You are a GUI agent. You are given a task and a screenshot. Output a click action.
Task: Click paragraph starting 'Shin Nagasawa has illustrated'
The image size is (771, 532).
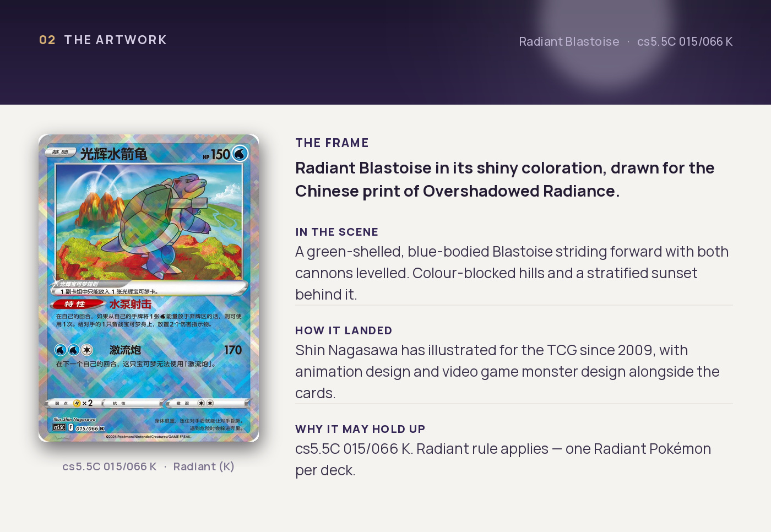point(507,372)
